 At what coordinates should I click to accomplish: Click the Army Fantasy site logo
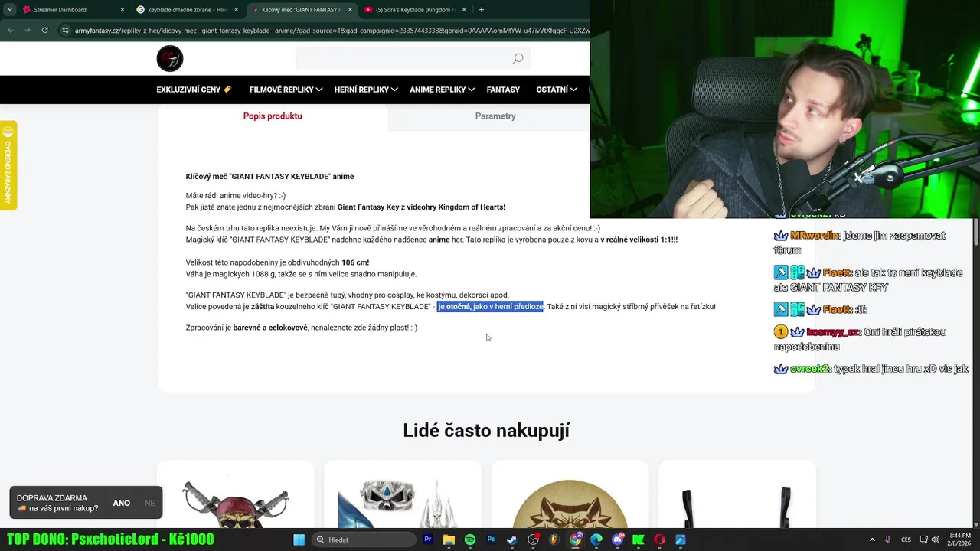[170, 59]
